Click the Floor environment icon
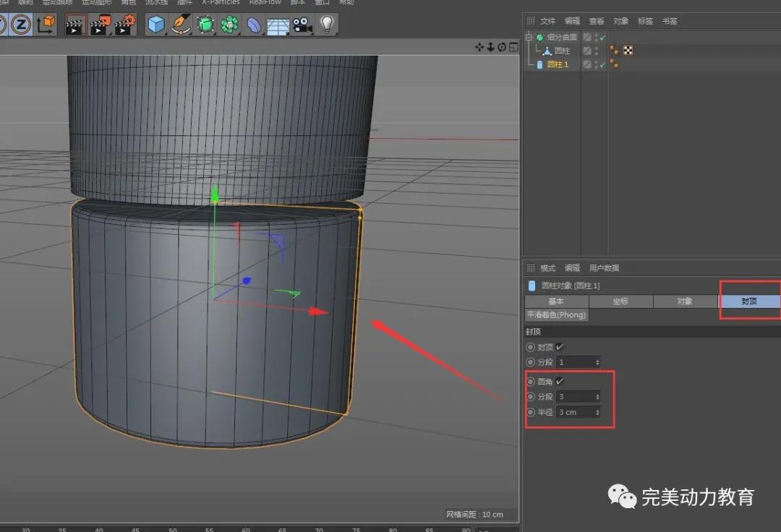The height and width of the screenshot is (532, 781). pyautogui.click(x=278, y=25)
